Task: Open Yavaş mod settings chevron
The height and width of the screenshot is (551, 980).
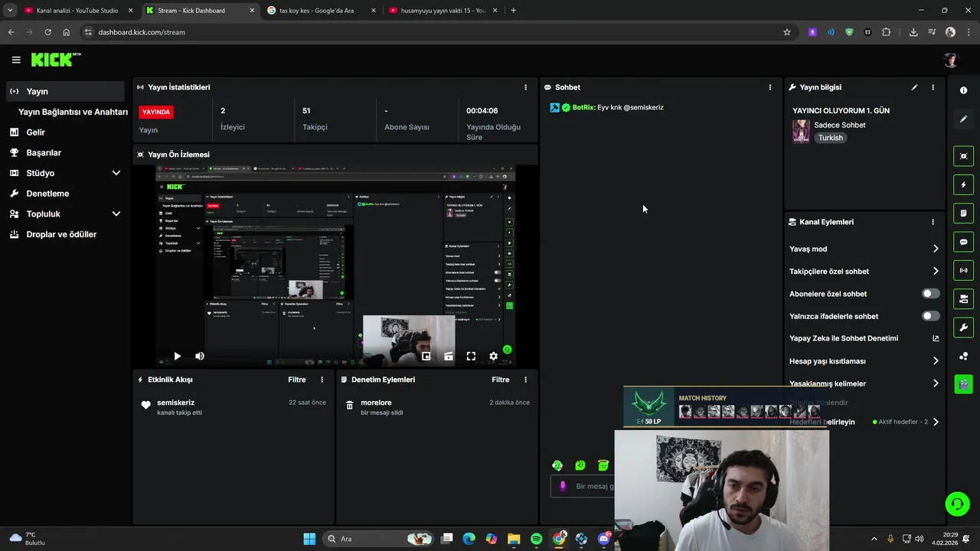Action: click(x=936, y=249)
